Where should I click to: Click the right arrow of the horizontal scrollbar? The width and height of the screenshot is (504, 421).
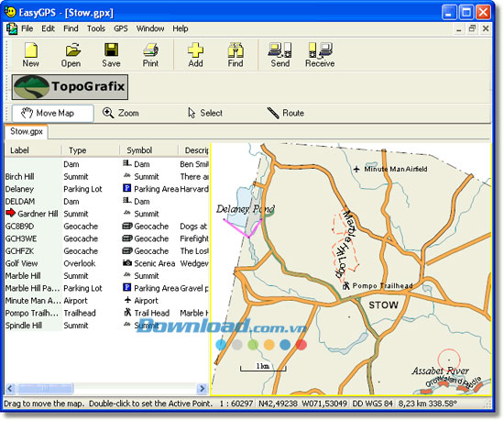pos(203,389)
